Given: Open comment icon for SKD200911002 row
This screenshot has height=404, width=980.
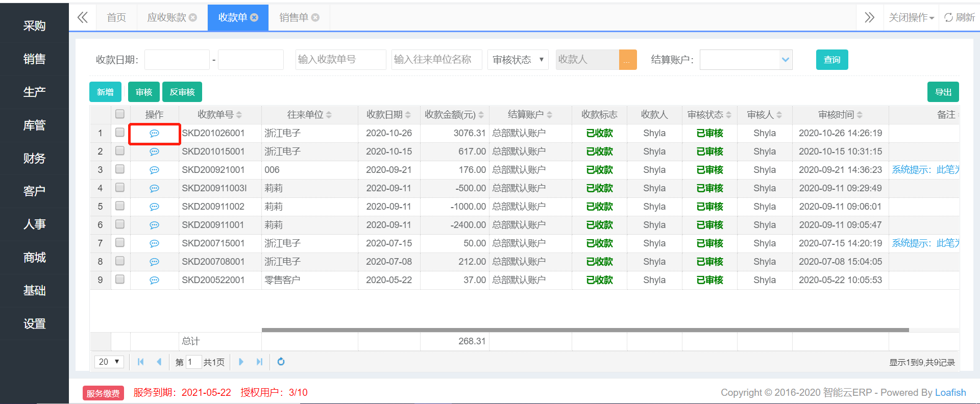Looking at the screenshot, I should pyautogui.click(x=154, y=207).
